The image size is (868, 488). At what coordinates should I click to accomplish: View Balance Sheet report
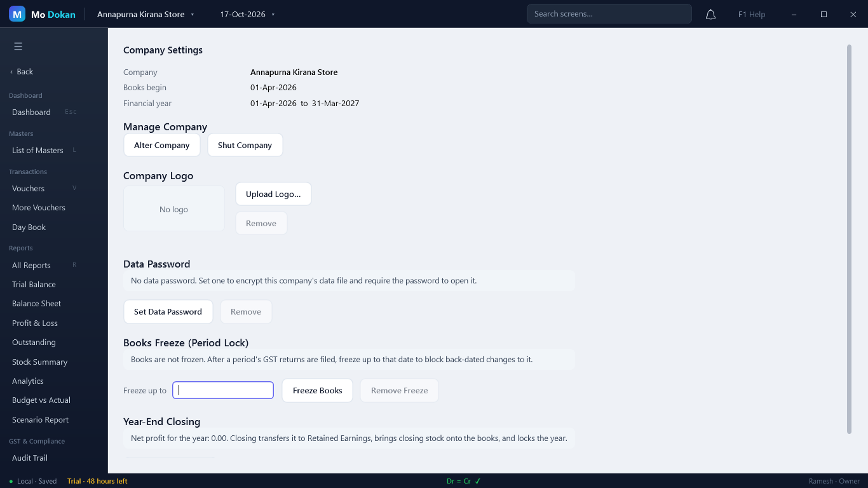[44, 303]
